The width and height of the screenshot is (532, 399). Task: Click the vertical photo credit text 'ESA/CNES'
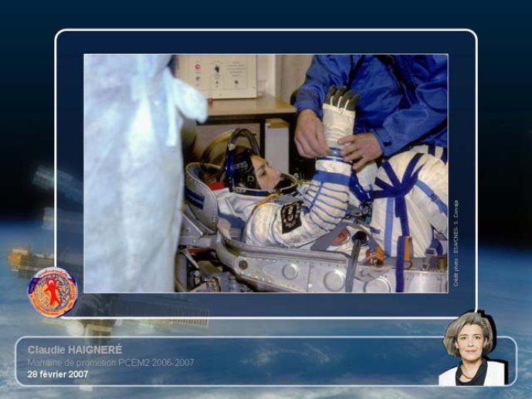(456, 239)
